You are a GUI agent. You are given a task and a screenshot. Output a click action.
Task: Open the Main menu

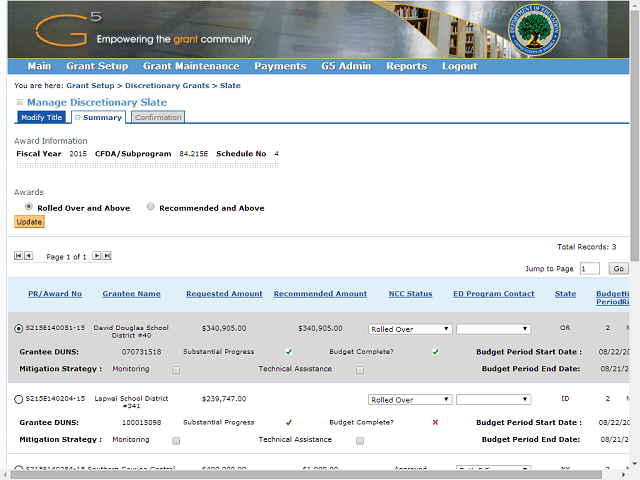tap(40, 66)
